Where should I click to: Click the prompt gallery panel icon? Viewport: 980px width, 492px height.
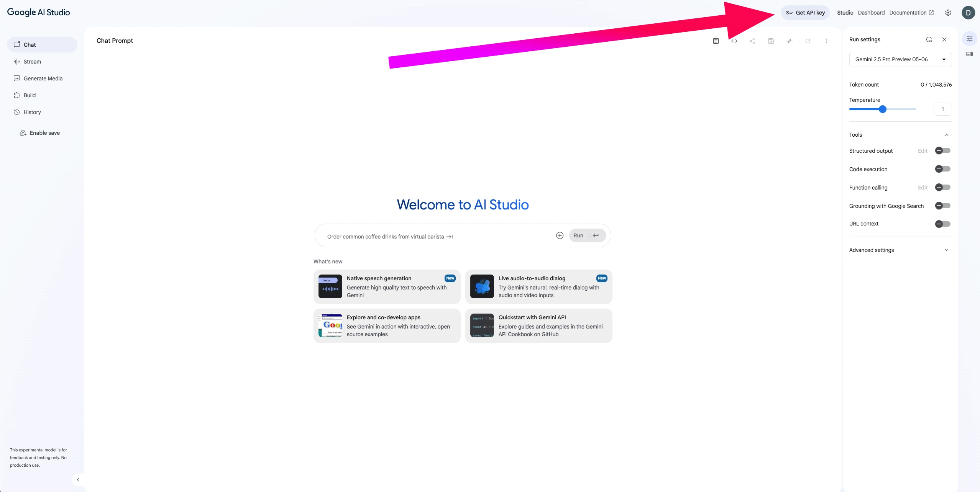tap(969, 54)
